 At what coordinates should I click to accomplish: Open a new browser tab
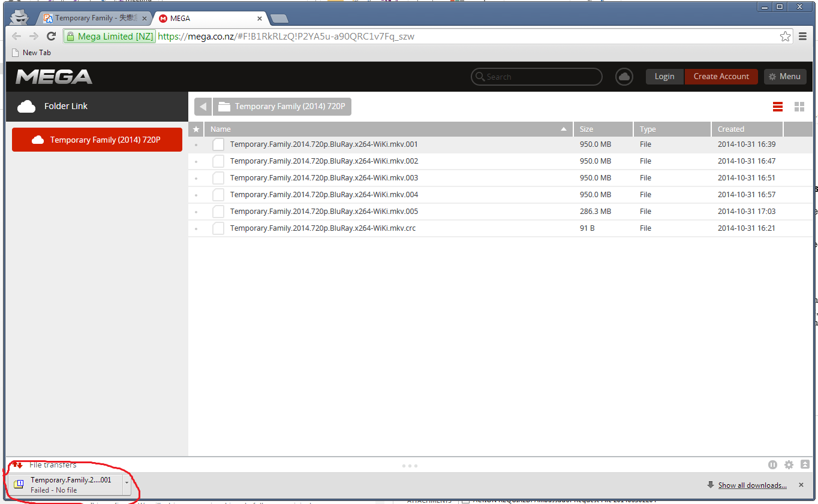click(279, 19)
